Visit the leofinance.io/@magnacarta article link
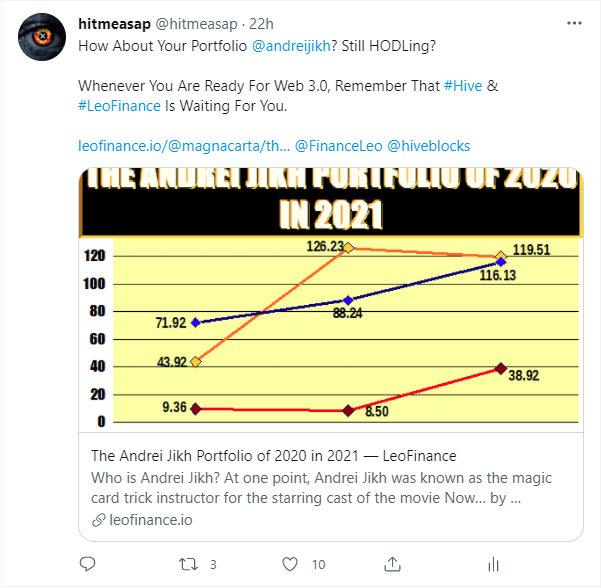The height and width of the screenshot is (588, 601). tap(184, 146)
